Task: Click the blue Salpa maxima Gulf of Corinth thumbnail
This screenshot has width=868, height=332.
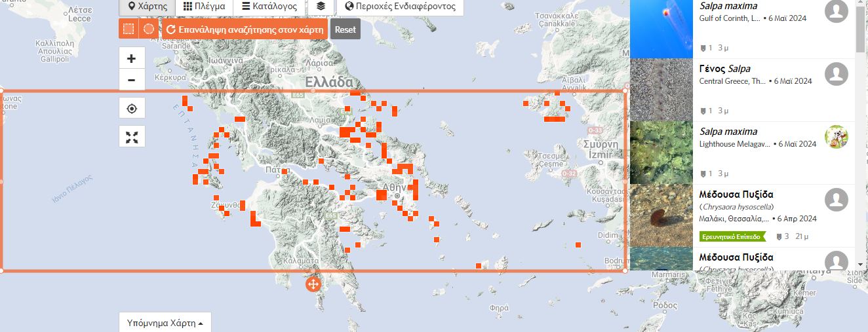Action: (661, 29)
